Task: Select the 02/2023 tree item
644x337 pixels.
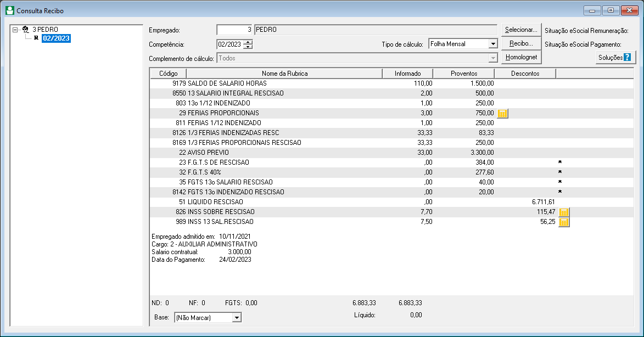Action: pyautogui.click(x=56, y=38)
